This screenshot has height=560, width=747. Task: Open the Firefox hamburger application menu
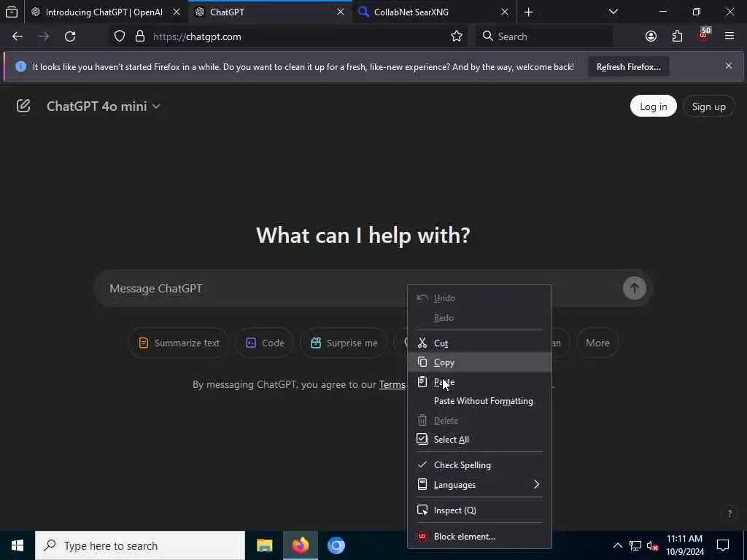point(729,36)
